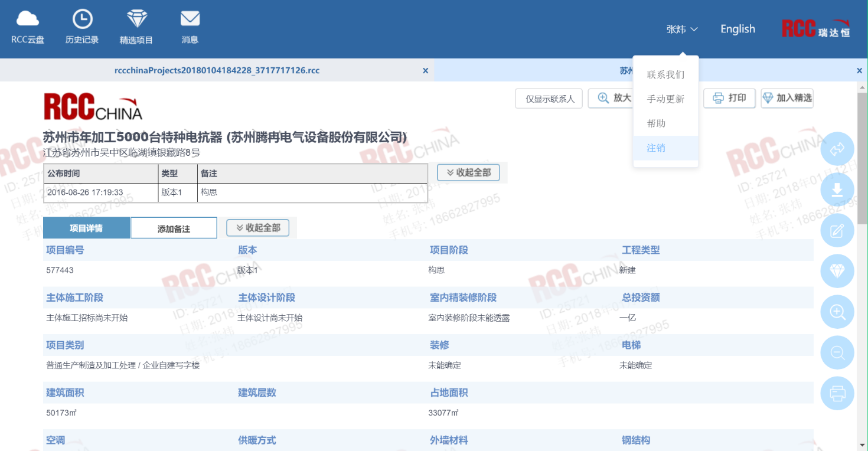Click building area value 50173㎡

click(x=61, y=413)
